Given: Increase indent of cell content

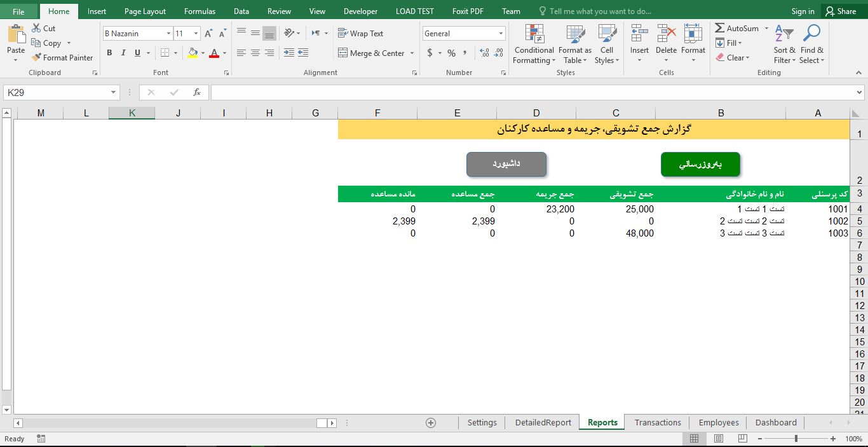Looking at the screenshot, I should 303,53.
